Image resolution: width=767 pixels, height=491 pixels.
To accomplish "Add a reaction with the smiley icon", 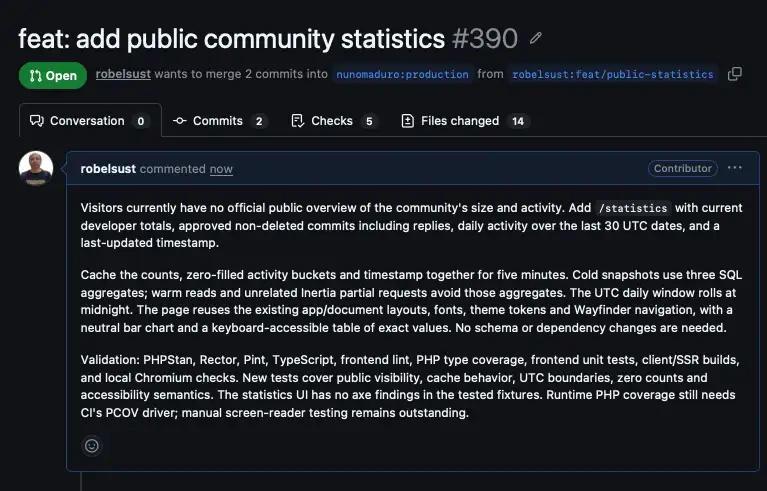I will [x=91, y=446].
